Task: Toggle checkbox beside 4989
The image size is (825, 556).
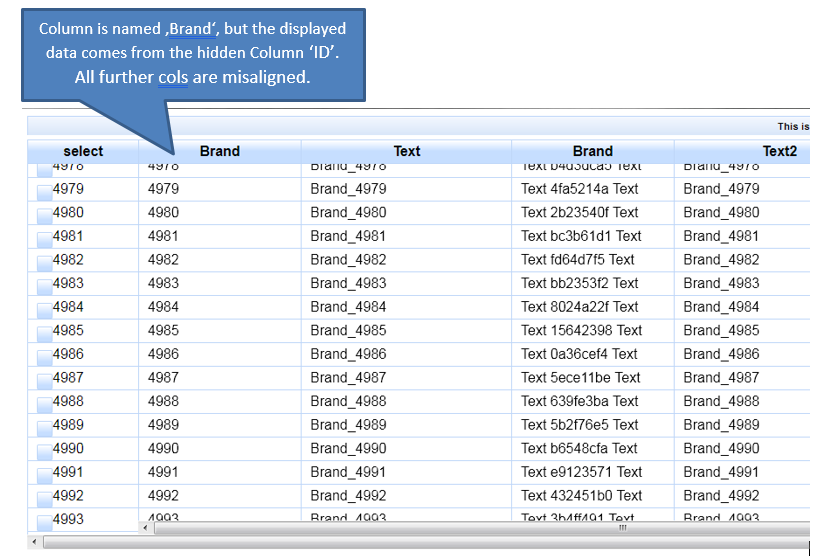Action: [x=45, y=429]
